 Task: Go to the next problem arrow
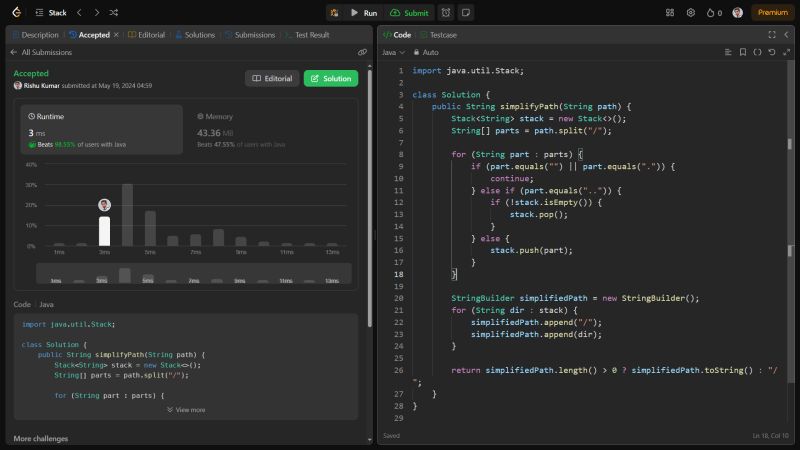(96, 13)
